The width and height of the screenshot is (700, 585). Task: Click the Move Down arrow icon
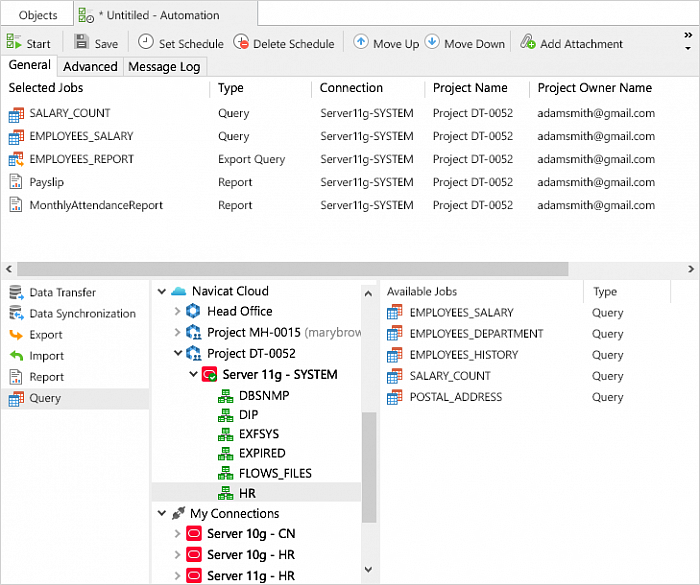pos(432,42)
